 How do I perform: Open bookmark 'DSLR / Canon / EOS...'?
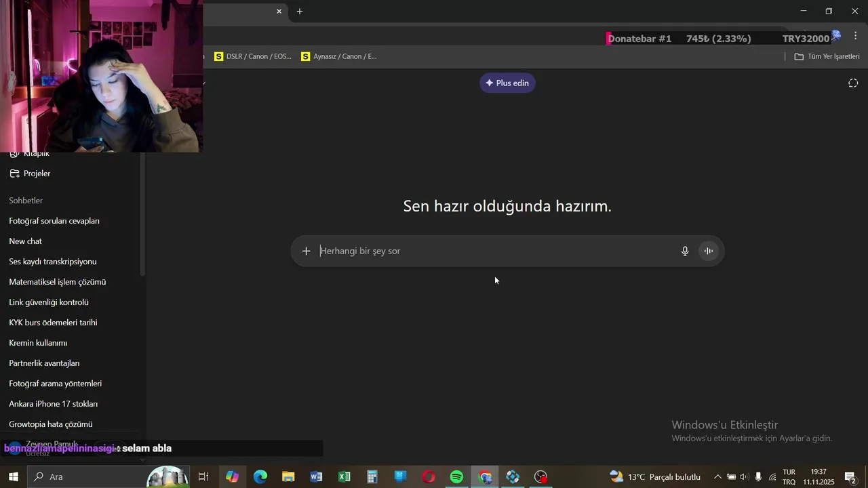pyautogui.click(x=253, y=56)
